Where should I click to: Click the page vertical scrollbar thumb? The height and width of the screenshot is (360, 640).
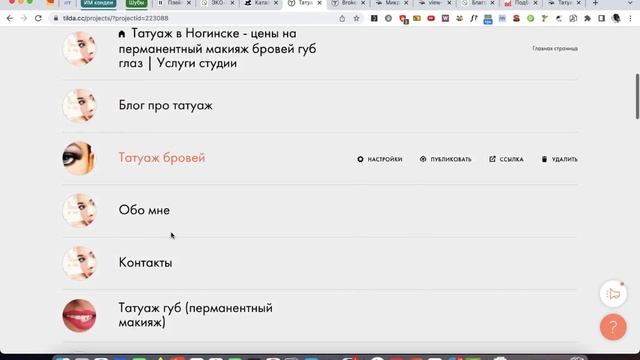click(637, 96)
